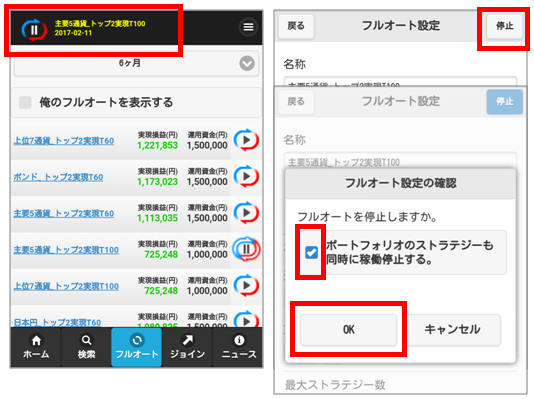534x399 pixels.
Task: Click 停止 button in top settings screen
Action: (x=505, y=26)
